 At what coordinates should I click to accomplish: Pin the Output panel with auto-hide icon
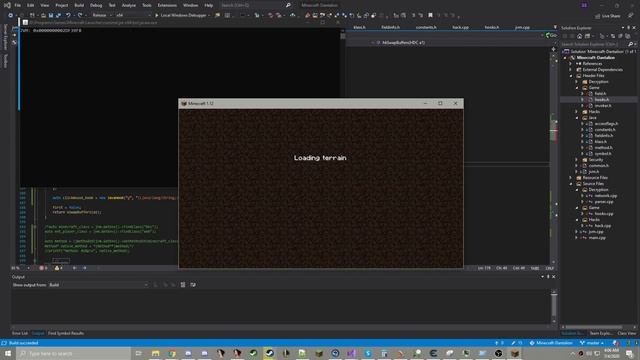(x=548, y=277)
